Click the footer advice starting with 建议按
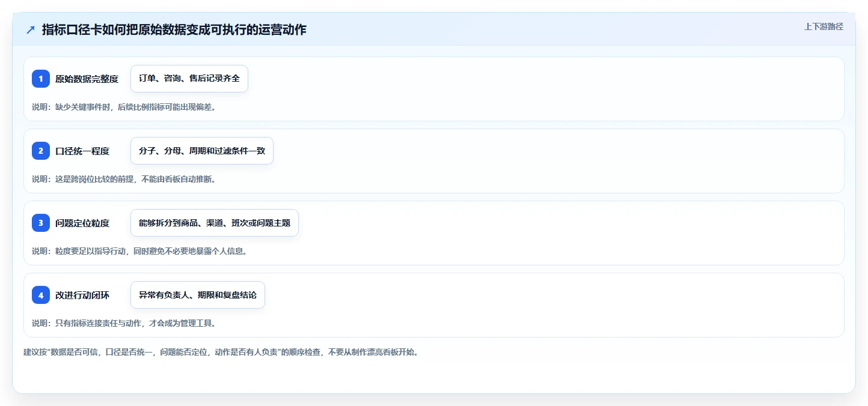This screenshot has width=868, height=406. 221,352
